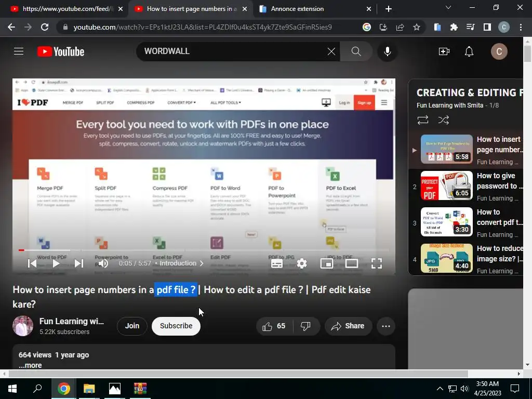The height and width of the screenshot is (399, 532).
Task: Like the video with 65 likes
Action: click(x=274, y=326)
